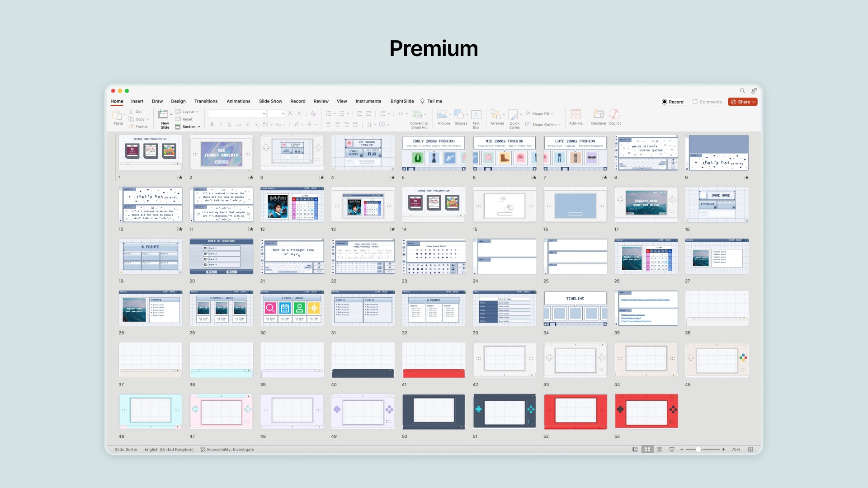Select slide 34 Timeline thumbnail
Screen dimensions: 868x488
tap(575, 308)
